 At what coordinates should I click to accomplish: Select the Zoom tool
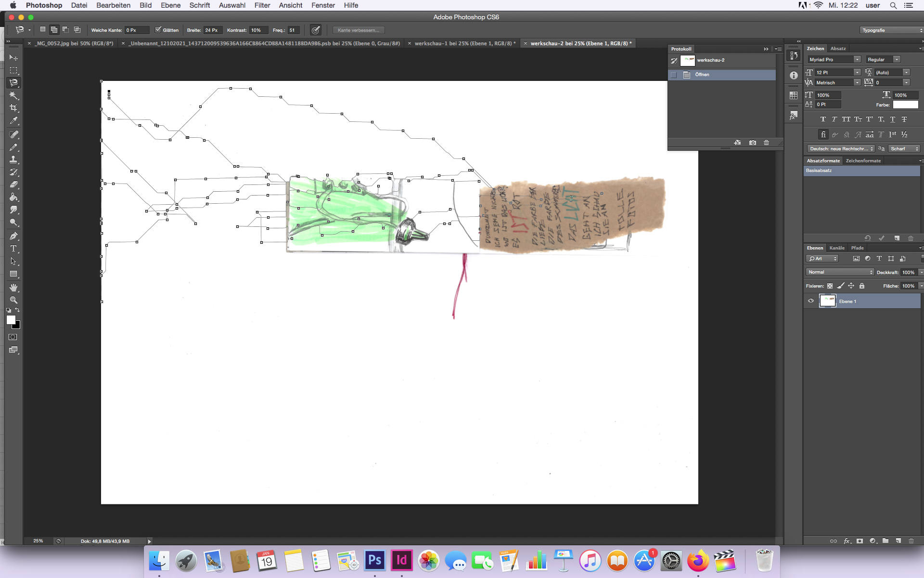pyautogui.click(x=13, y=300)
